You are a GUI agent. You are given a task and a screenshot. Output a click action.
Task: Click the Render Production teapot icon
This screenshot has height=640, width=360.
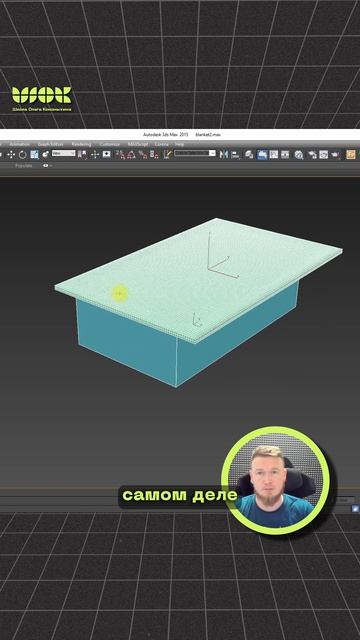coord(335,154)
